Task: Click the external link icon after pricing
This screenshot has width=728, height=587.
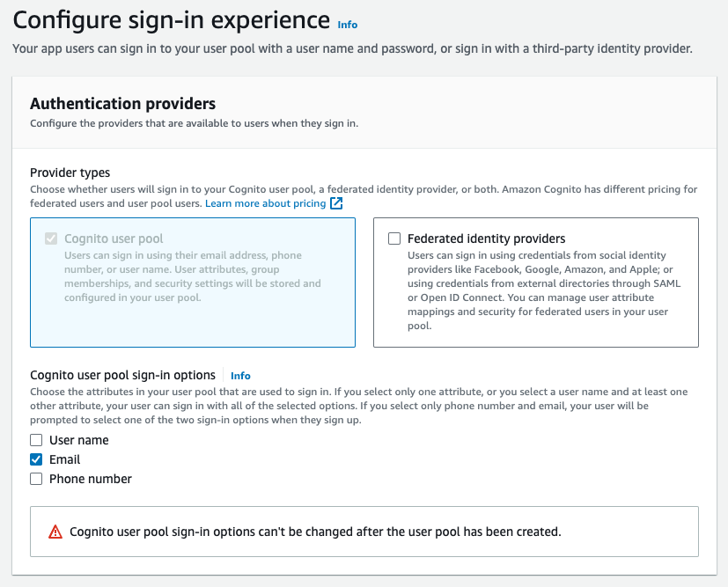Action: coord(336,203)
